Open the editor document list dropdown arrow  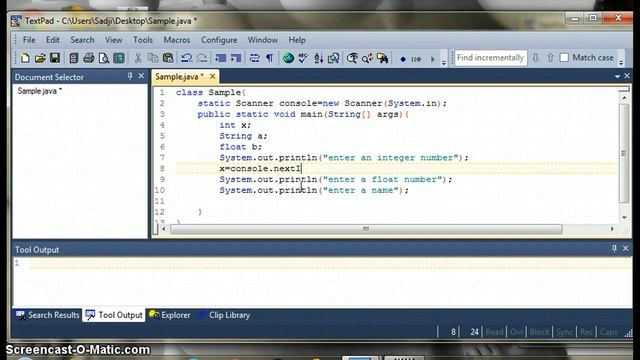[x=617, y=76]
